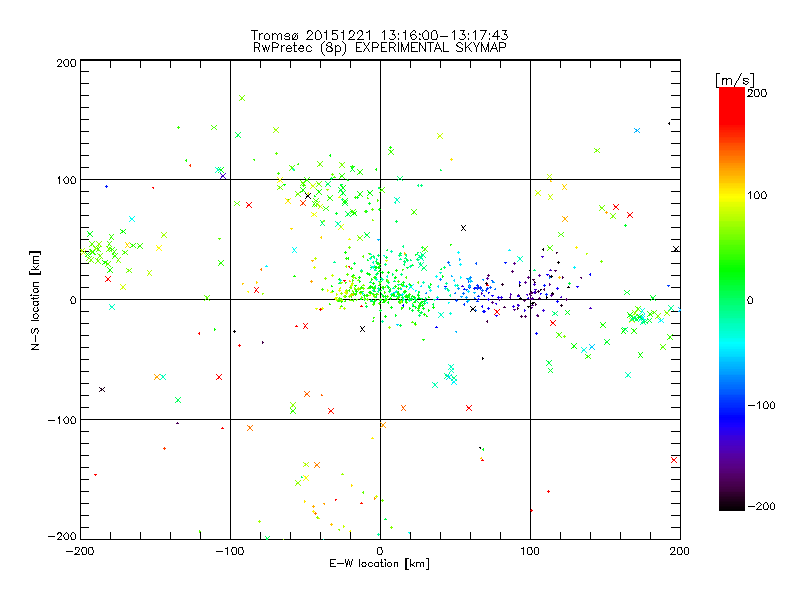This screenshot has height=600, width=800.
Task: Click the y-axis tick label '-100'
Action: 62,420
